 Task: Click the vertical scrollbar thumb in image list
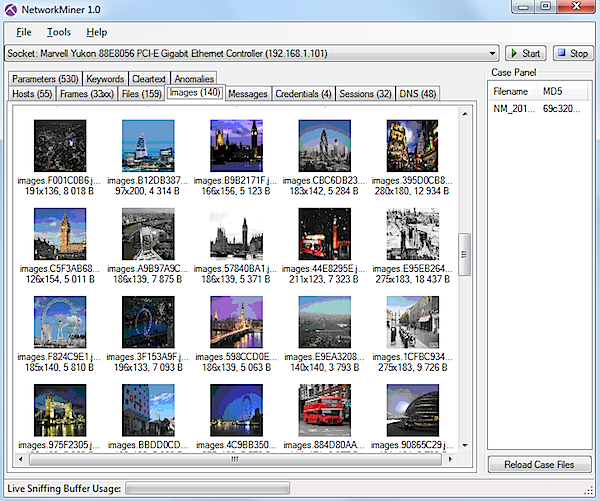(465, 254)
